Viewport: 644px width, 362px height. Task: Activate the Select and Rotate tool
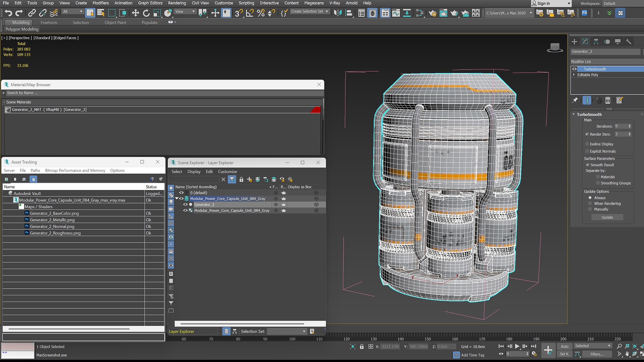point(146,13)
